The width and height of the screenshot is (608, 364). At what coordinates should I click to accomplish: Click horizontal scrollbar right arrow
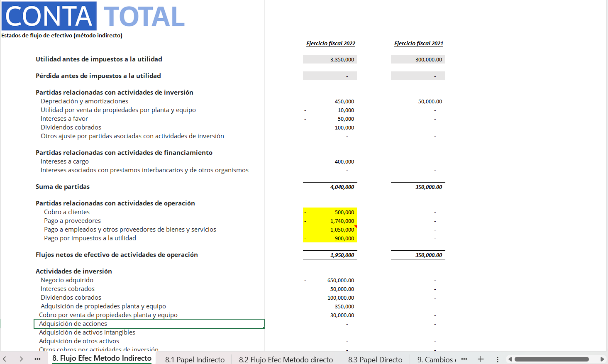pyautogui.click(x=602, y=359)
